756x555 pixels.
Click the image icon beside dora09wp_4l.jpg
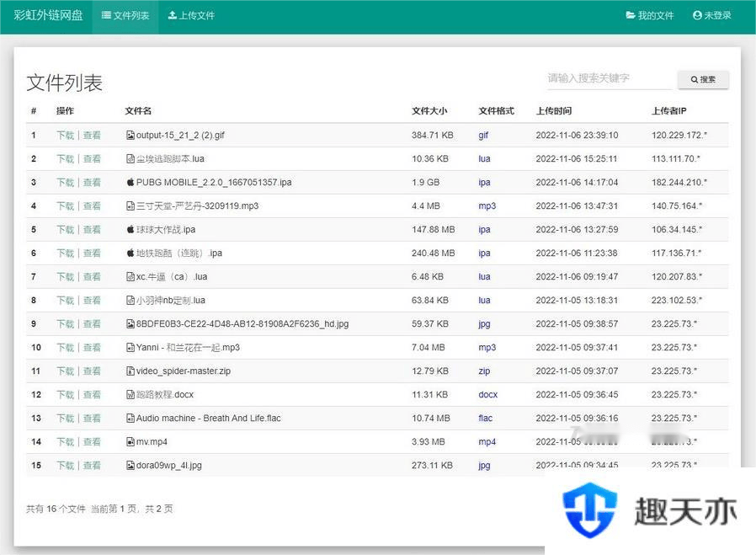(x=130, y=466)
